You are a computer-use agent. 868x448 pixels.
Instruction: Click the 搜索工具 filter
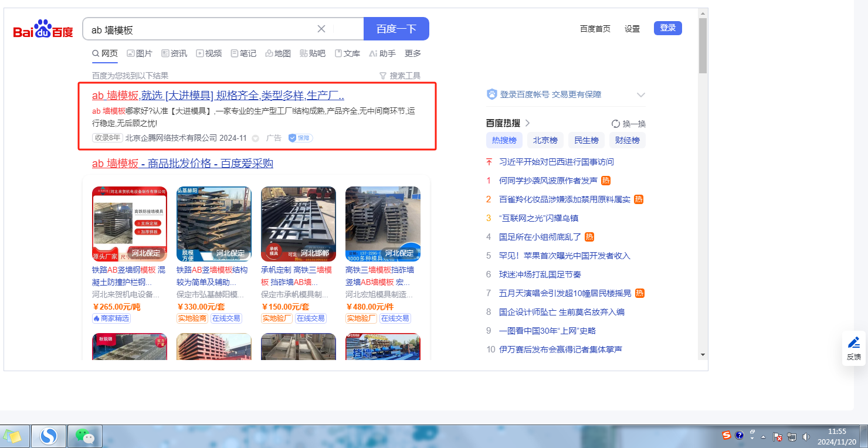pyautogui.click(x=400, y=76)
